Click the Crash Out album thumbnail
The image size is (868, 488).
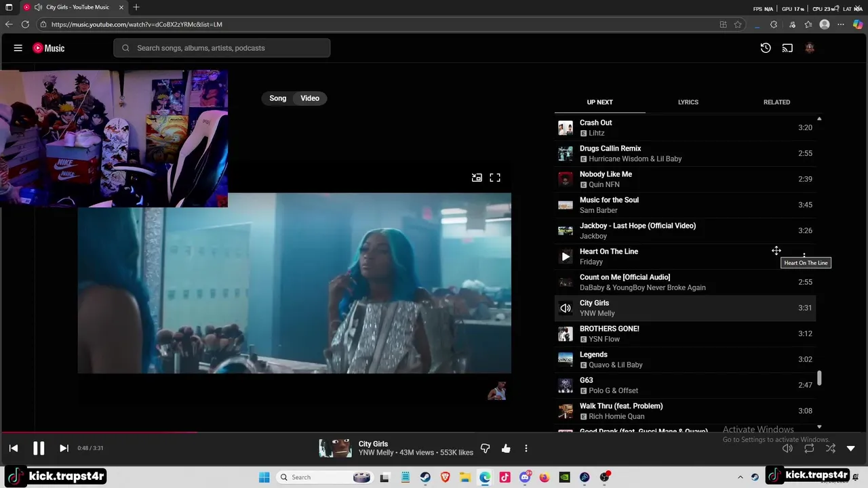pos(566,127)
